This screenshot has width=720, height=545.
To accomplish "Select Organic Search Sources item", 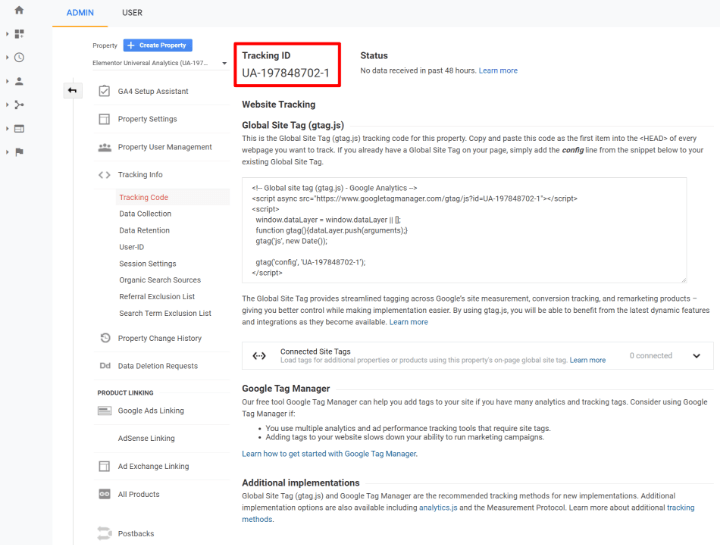I will point(160,280).
